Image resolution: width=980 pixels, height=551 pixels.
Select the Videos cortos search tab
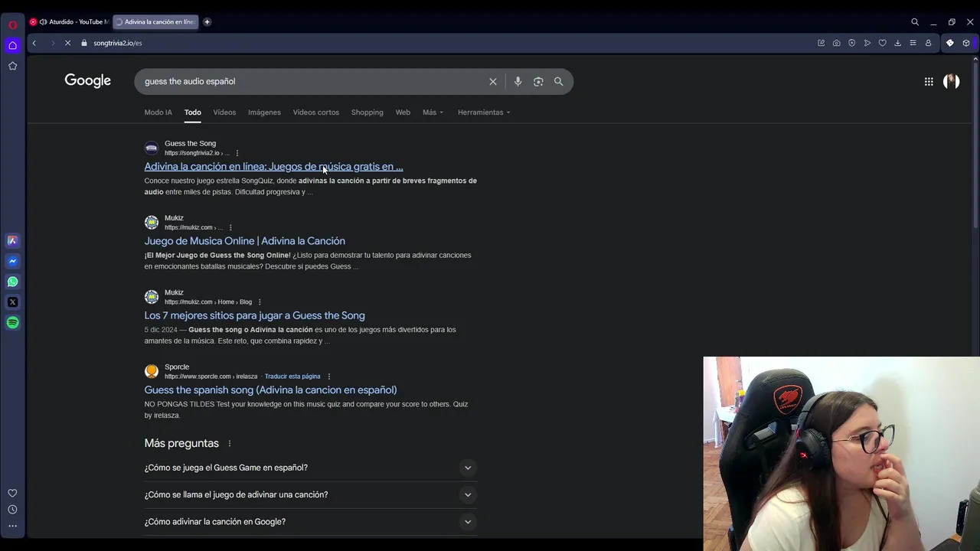click(315, 112)
